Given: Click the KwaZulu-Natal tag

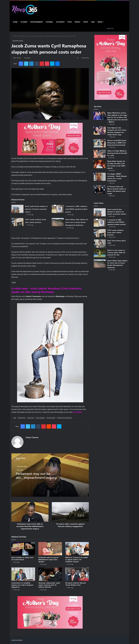Looking at the screenshot, I should (x=51, y=418).
